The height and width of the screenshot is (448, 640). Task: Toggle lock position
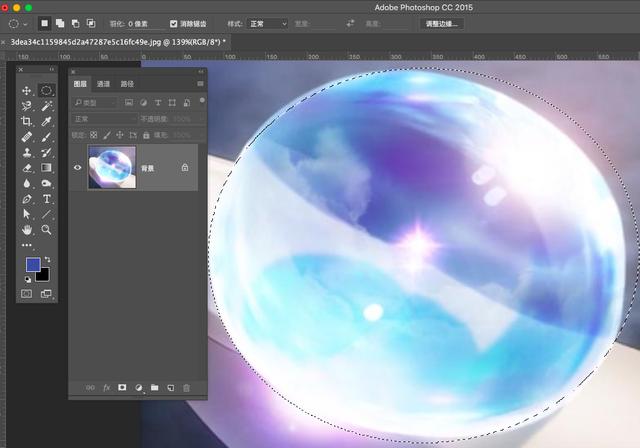pos(120,135)
